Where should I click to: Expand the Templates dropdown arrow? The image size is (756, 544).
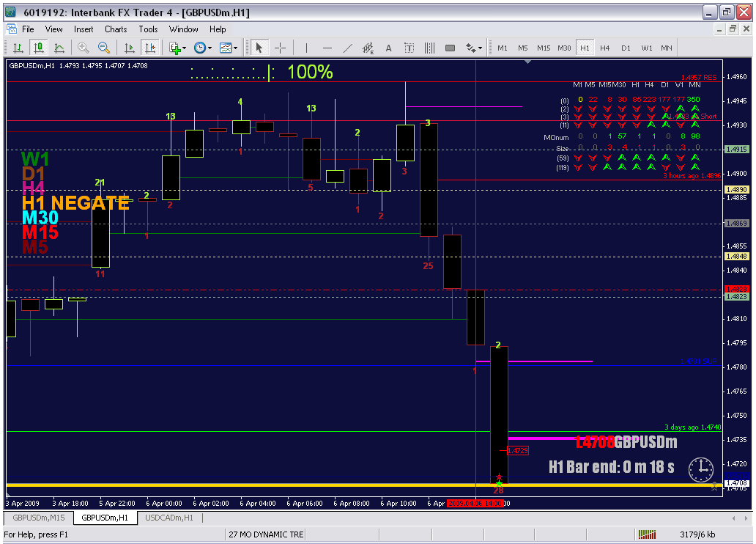click(x=235, y=48)
